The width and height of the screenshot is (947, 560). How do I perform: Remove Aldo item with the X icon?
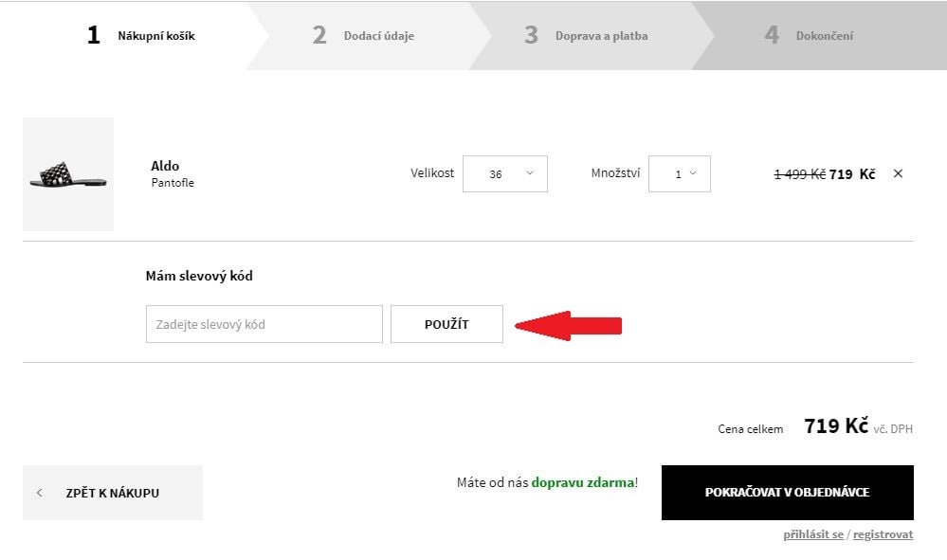coord(898,173)
